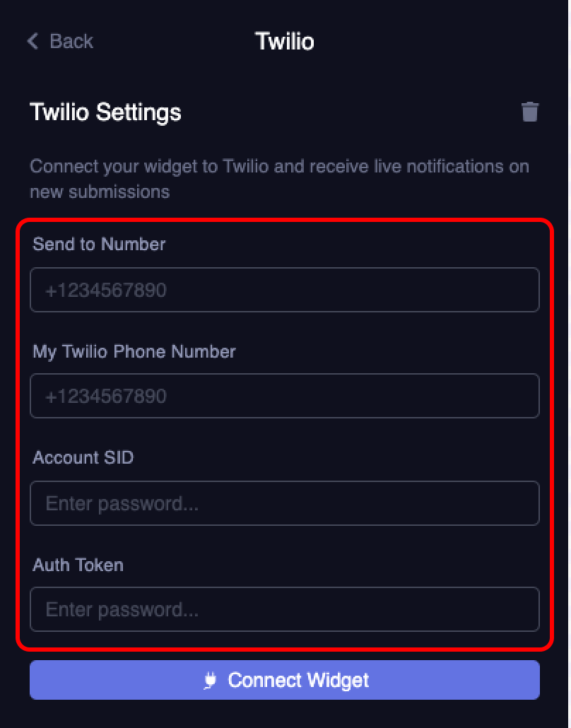This screenshot has width=571, height=728.
Task: Click the Back chevron arrow icon
Action: coord(33,41)
